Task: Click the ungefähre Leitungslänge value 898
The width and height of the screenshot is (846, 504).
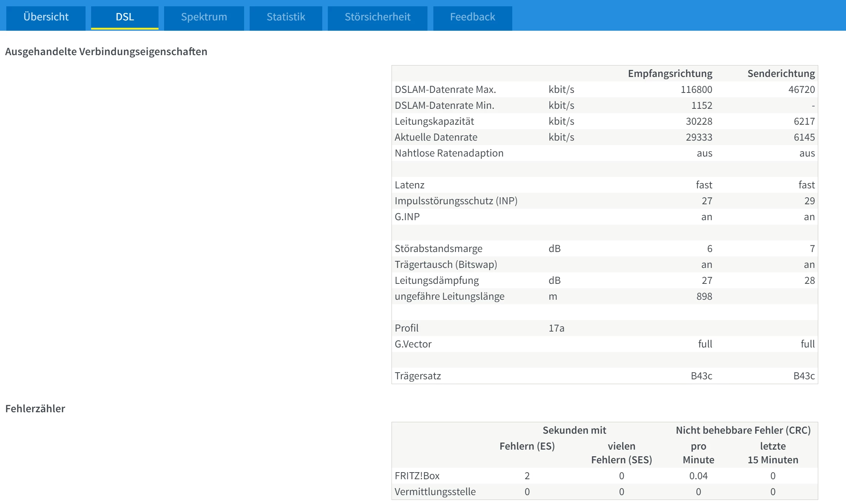Action: [704, 296]
